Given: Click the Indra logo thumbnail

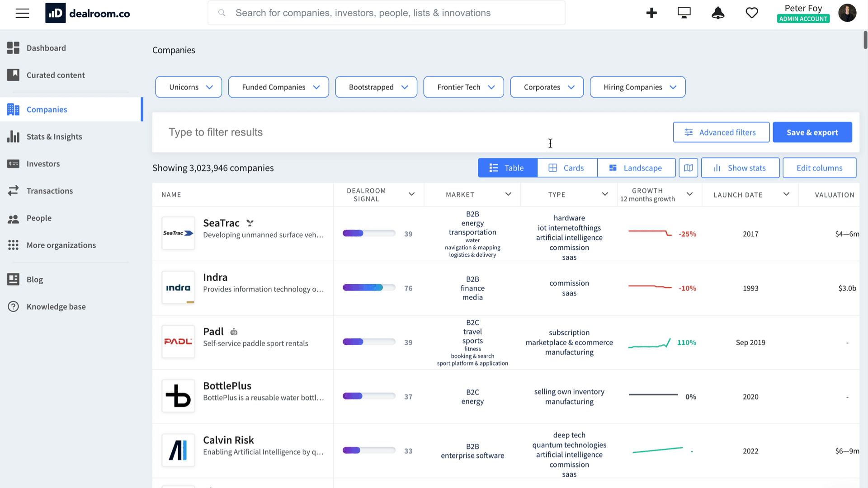Looking at the screenshot, I should click(x=178, y=287).
